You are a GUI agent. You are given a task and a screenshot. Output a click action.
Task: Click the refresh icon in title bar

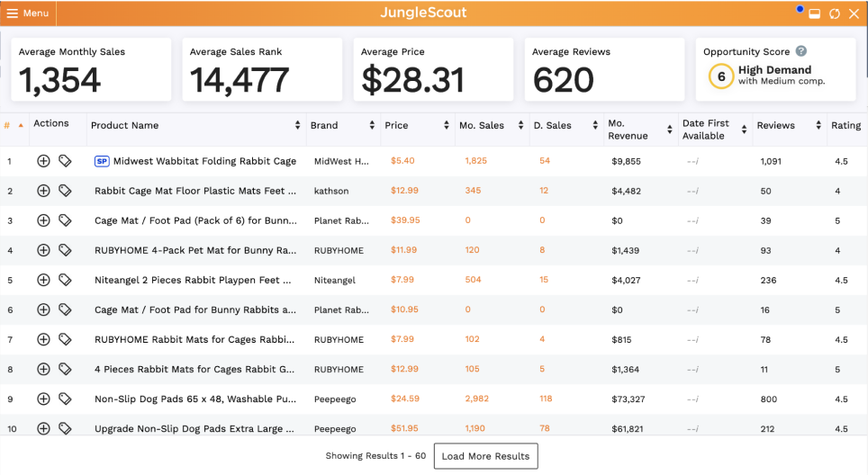[834, 13]
